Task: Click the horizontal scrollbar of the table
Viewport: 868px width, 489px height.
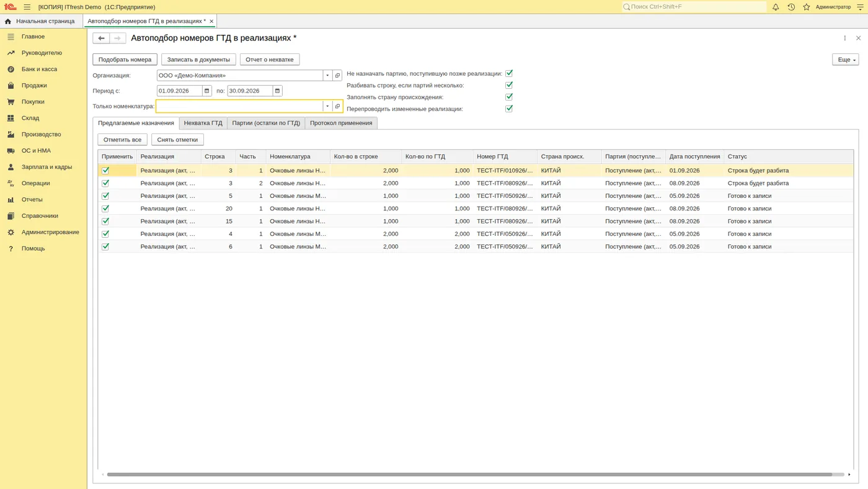Action: point(469,475)
